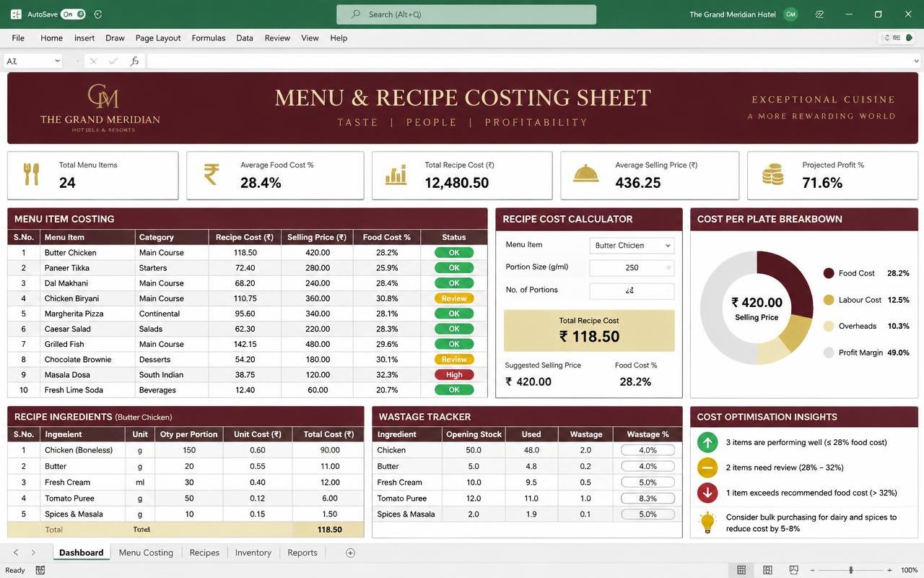Click the High status badge for Masala Dosa

[454, 375]
